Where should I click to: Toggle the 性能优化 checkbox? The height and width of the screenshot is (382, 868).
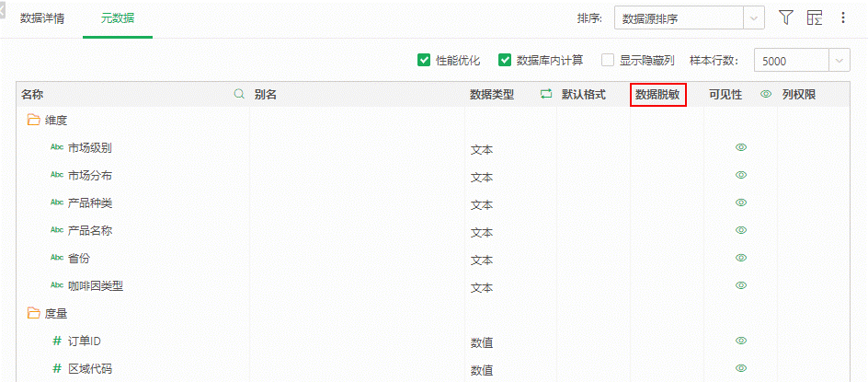424,60
